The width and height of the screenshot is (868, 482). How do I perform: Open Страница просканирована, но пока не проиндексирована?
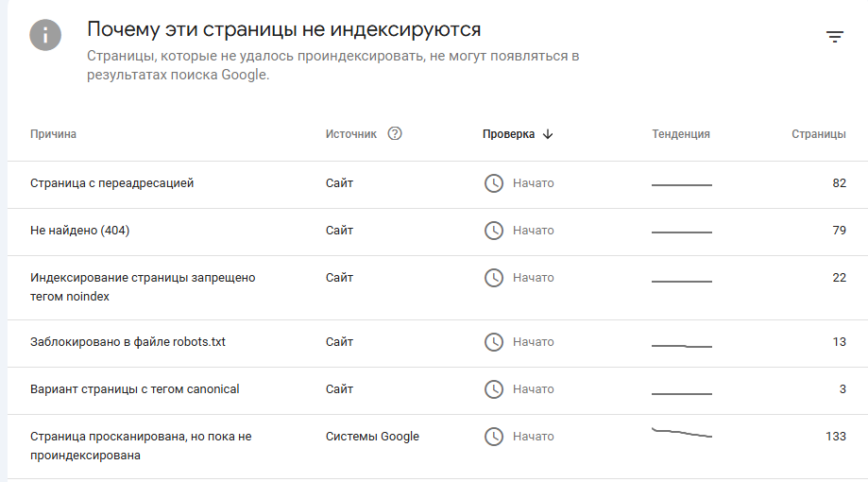pyautogui.click(x=141, y=446)
